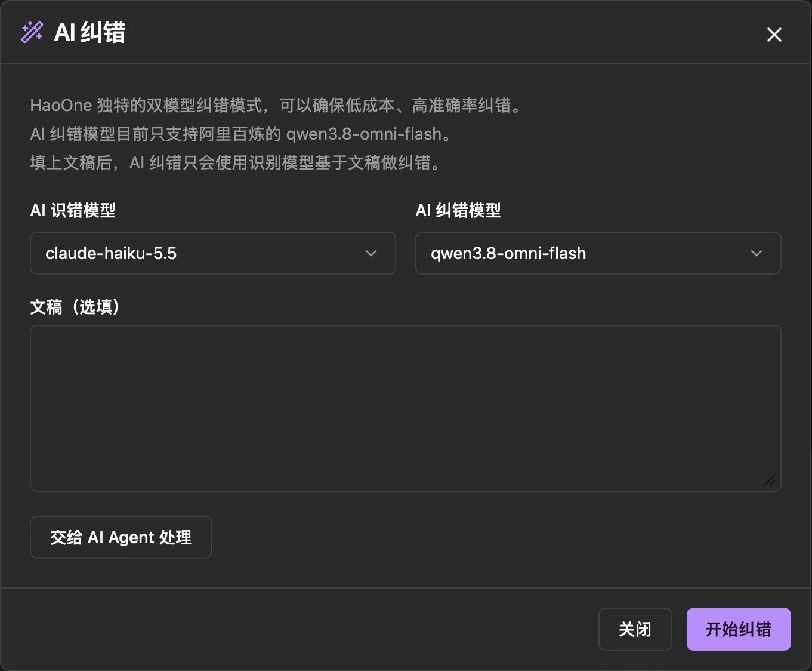Click inside the 文稿（选填）text area
The width and height of the screenshot is (812, 671).
406,408
